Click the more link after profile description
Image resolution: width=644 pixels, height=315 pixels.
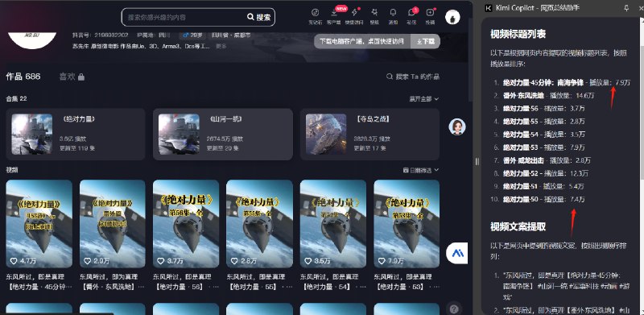tap(221, 46)
